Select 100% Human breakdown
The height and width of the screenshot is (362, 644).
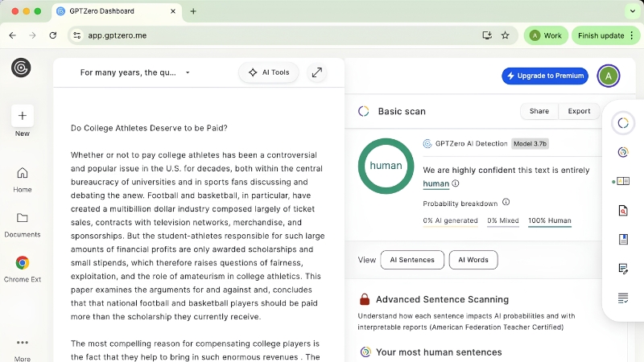[550, 220]
